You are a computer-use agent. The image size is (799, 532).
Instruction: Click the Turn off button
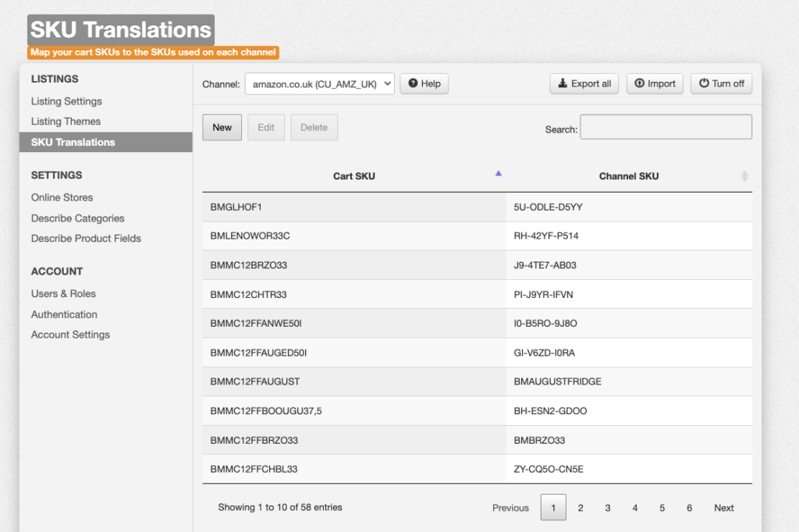(x=721, y=83)
